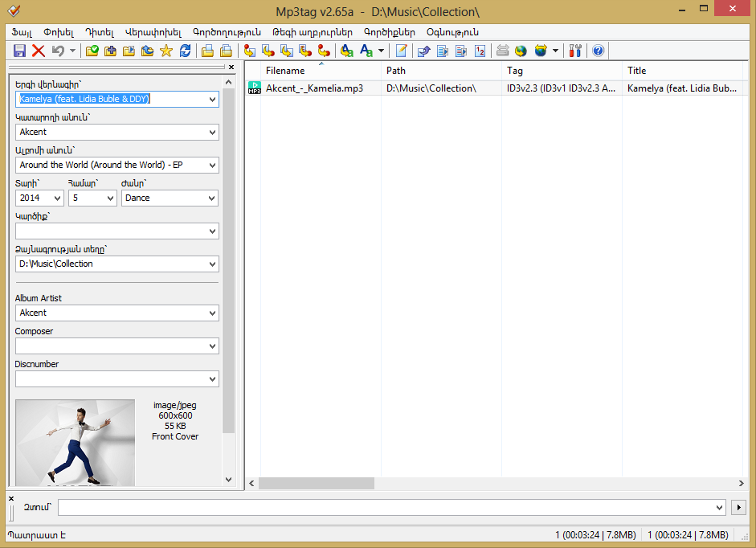756x548 pixels.
Task: Expand the track number dropdown showing 5
Action: (x=110, y=198)
